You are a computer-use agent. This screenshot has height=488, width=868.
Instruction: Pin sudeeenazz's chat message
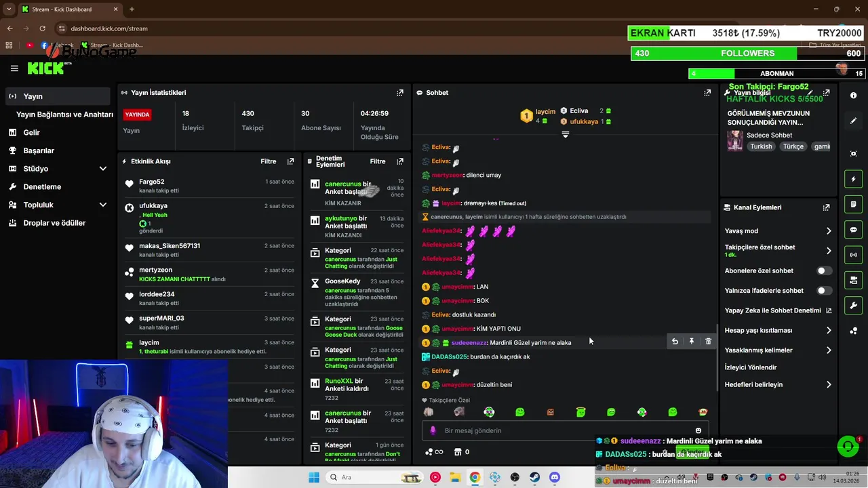[692, 342]
